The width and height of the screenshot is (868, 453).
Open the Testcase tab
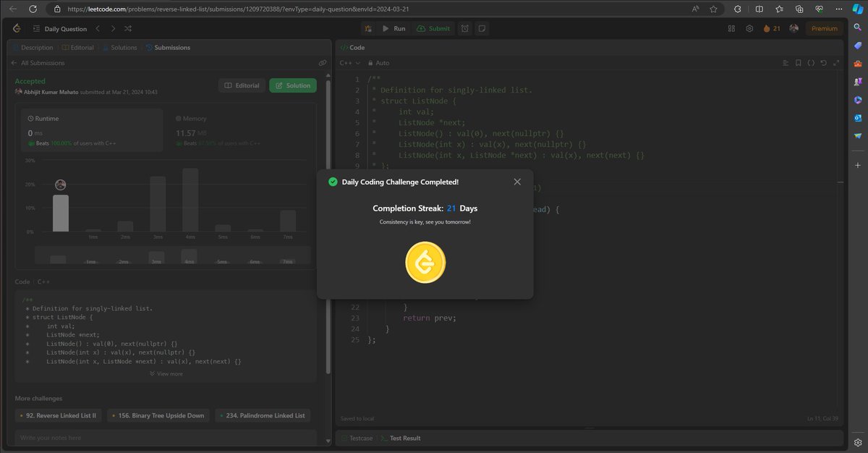[357, 438]
